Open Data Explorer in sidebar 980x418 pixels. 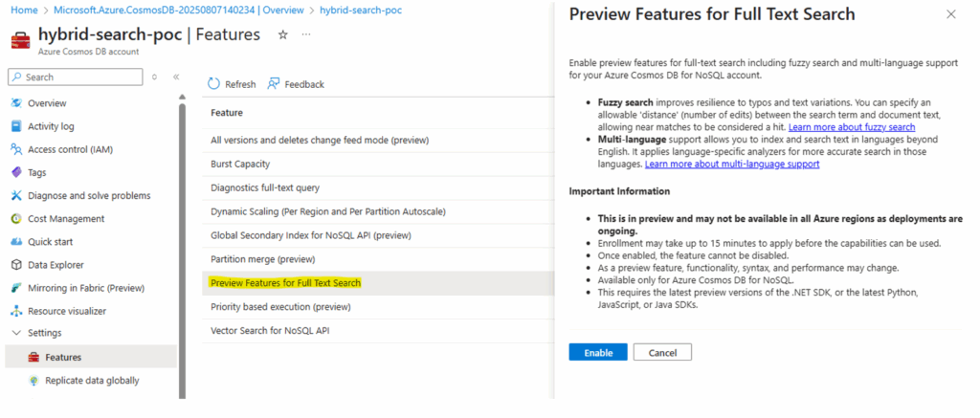[56, 265]
